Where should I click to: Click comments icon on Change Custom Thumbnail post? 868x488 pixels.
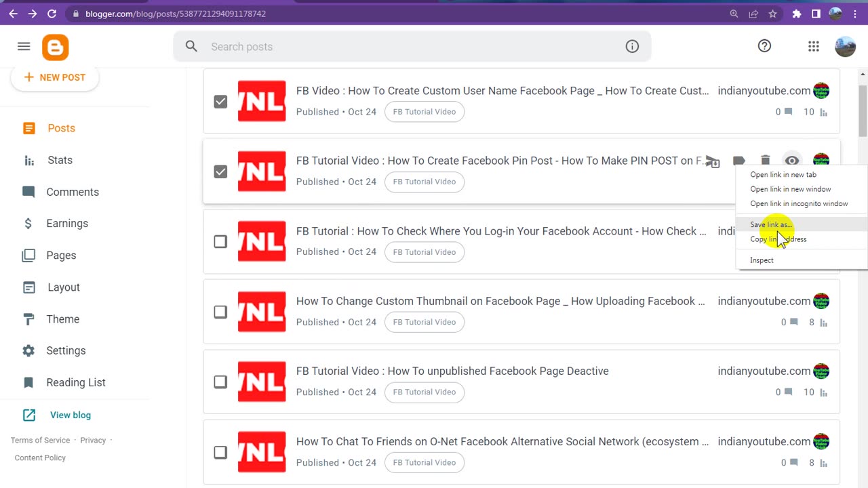(793, 322)
